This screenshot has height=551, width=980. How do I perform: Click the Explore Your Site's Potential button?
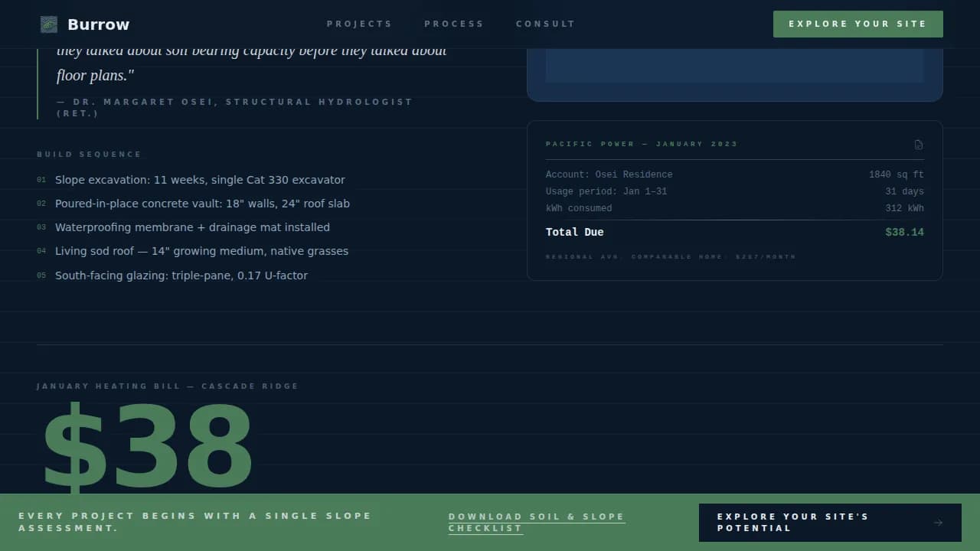point(830,522)
